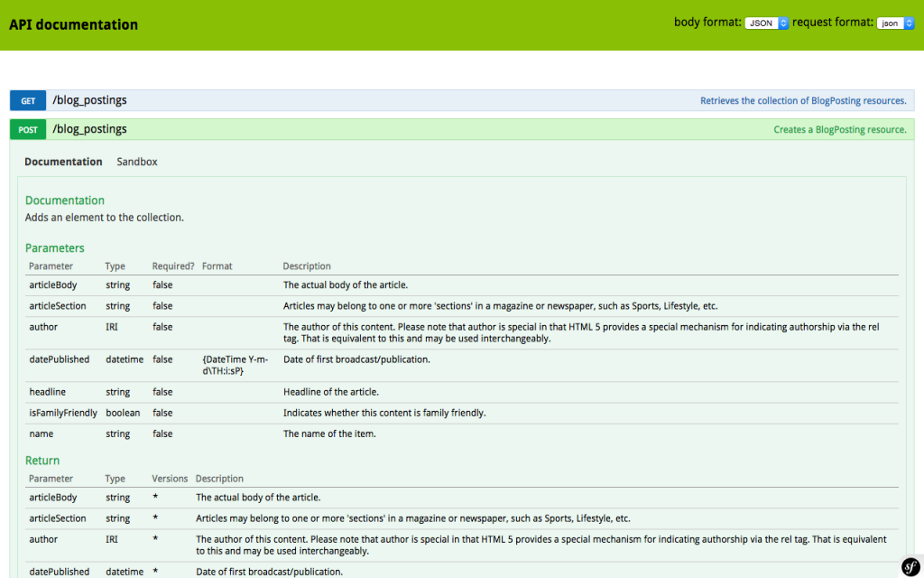924x578 pixels.
Task: Switch to the Sandbox tab
Action: [x=136, y=161]
